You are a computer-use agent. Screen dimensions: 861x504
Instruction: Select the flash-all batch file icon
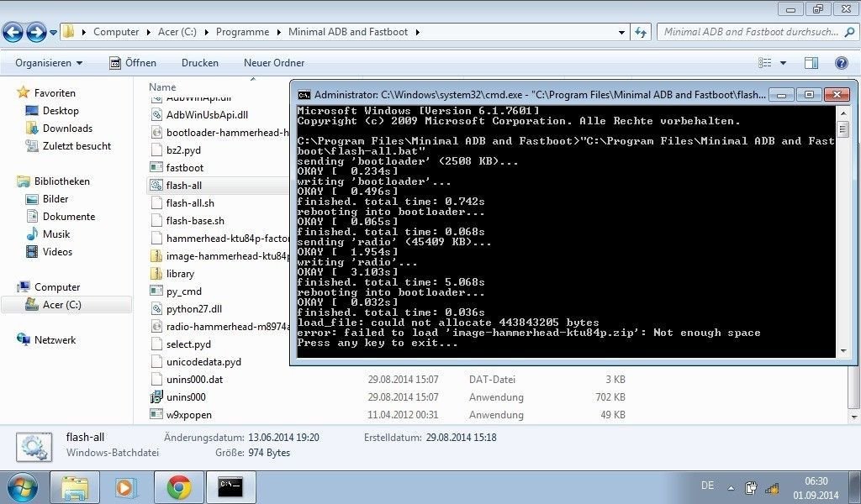click(156, 186)
